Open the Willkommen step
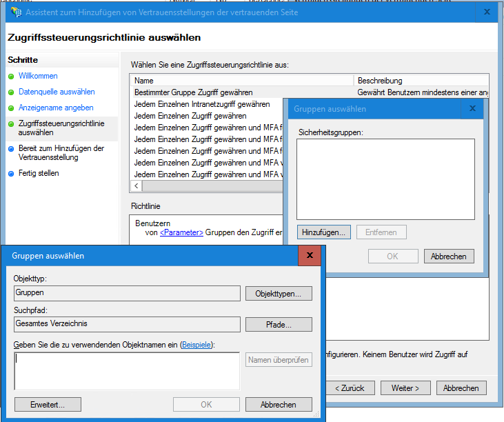This screenshot has height=422, width=504. tap(38, 76)
